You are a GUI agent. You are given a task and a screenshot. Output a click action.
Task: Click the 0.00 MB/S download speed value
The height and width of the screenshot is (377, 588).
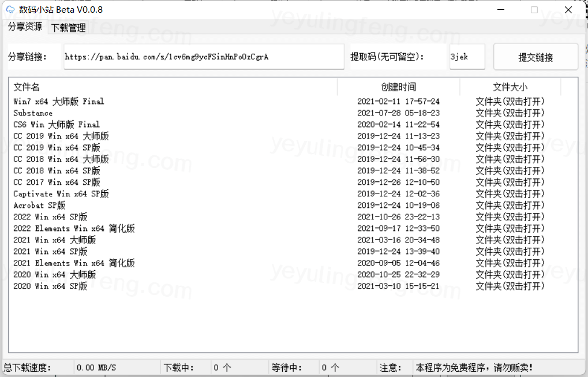tap(96, 368)
